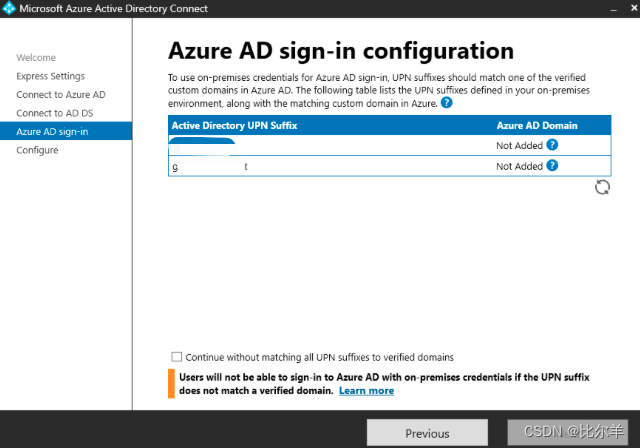Open Connect to Azure AD step
640x448 pixels.
[61, 95]
